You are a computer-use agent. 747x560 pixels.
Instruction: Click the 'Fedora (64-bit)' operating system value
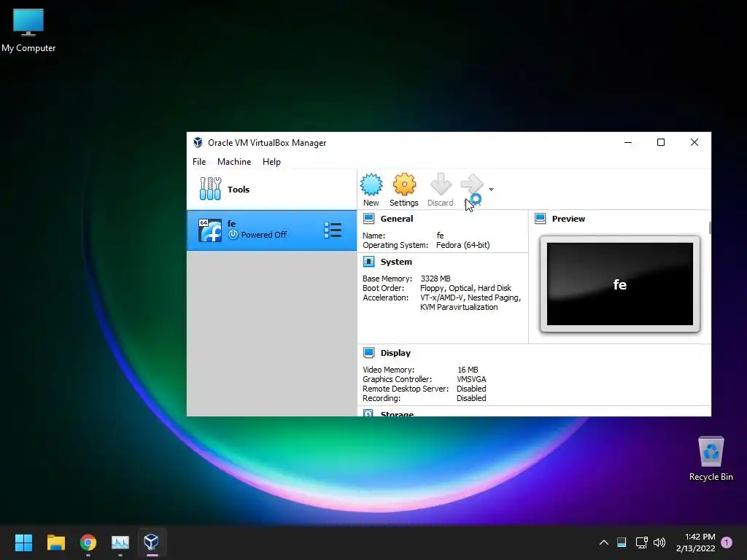tap(462, 245)
